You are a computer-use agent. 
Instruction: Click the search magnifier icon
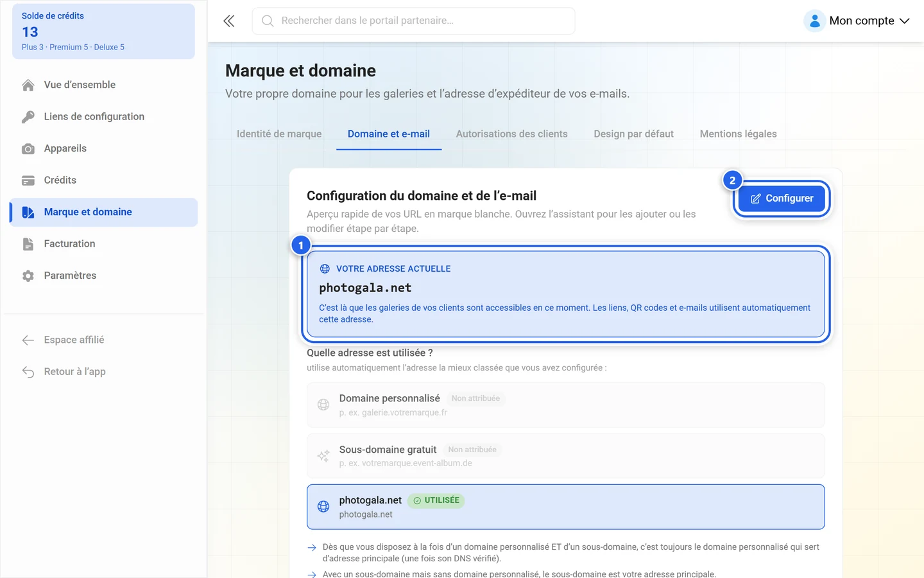click(x=268, y=21)
